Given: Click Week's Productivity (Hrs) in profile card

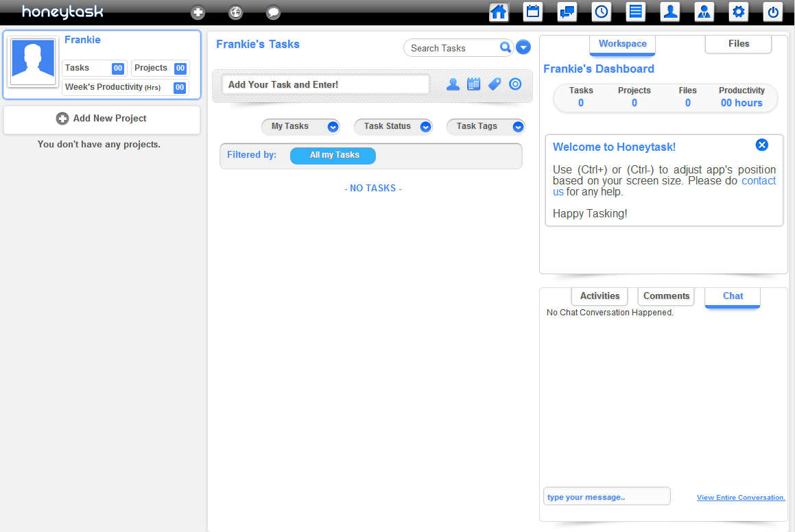Looking at the screenshot, I should click(126, 87).
